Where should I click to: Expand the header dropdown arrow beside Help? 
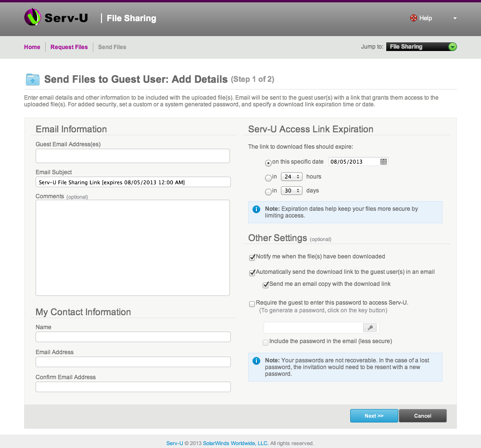pyautogui.click(x=455, y=19)
